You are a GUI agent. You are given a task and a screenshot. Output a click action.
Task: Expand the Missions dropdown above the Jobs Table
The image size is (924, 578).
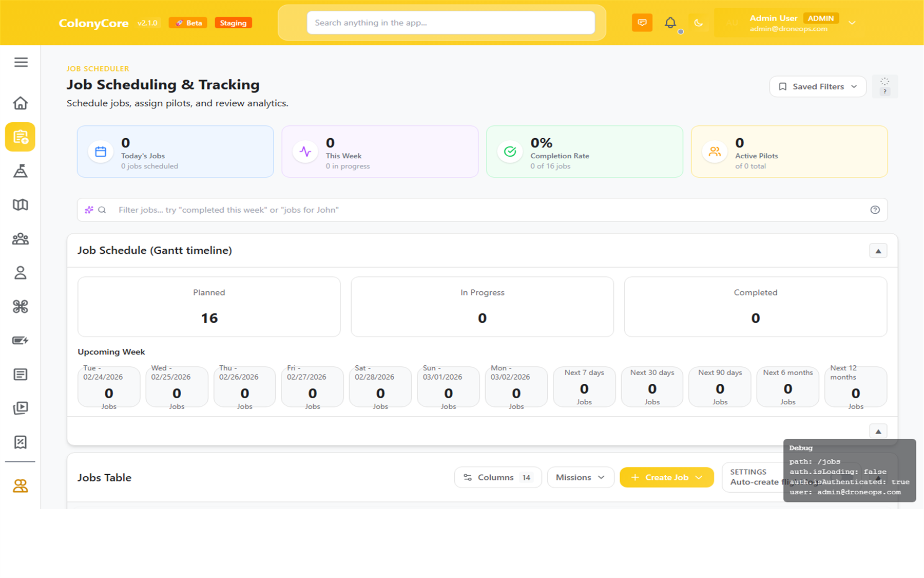581,477
